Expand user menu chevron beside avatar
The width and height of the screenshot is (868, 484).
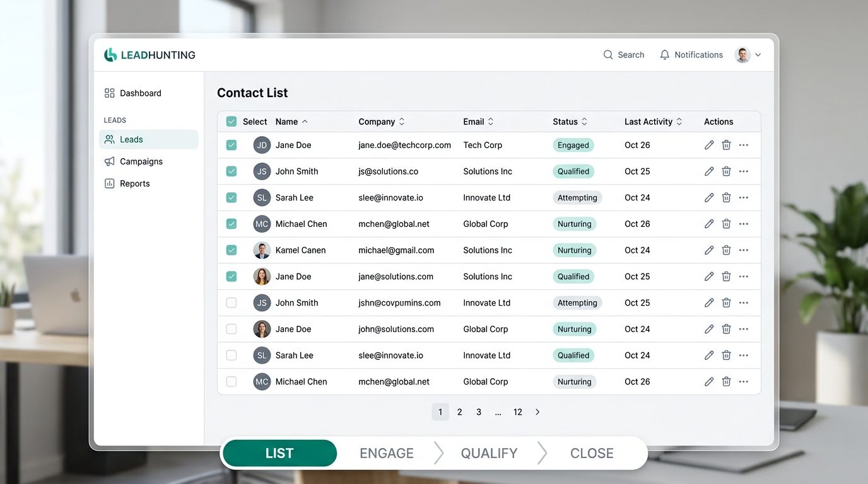pos(758,55)
